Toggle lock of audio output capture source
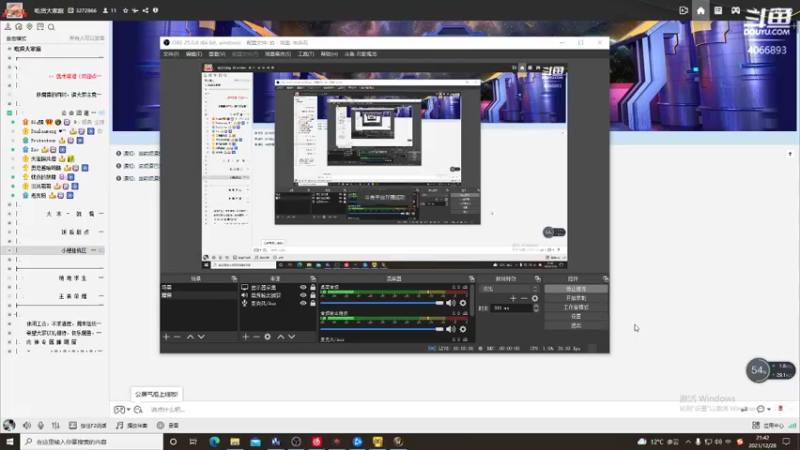This screenshot has height=450, width=800. [x=313, y=295]
